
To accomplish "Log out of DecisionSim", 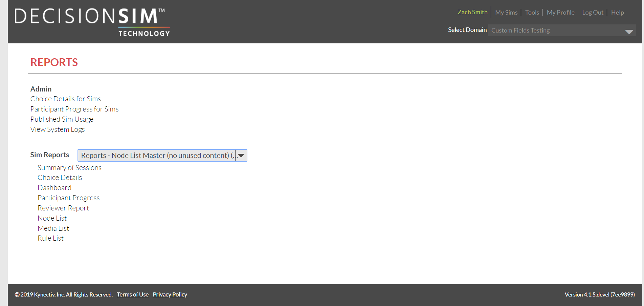I will (593, 12).
